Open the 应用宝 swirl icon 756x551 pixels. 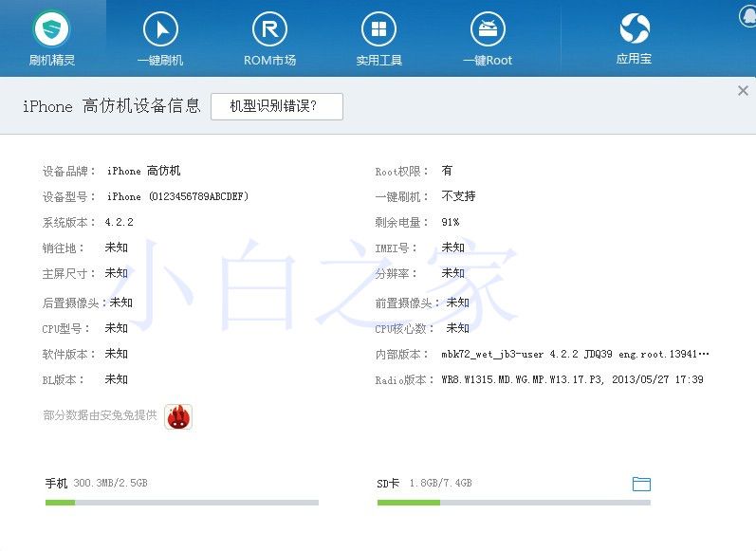point(635,28)
